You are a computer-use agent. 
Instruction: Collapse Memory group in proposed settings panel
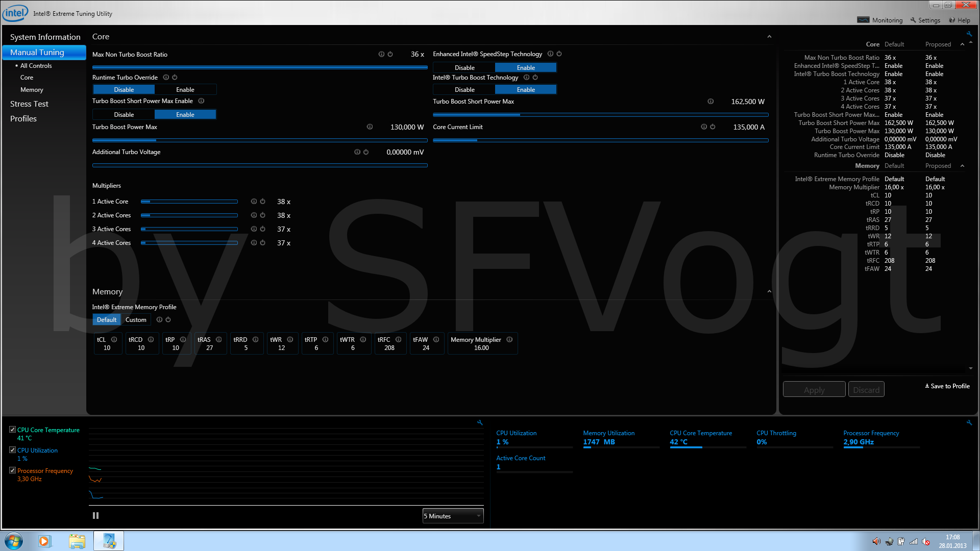pos(962,166)
